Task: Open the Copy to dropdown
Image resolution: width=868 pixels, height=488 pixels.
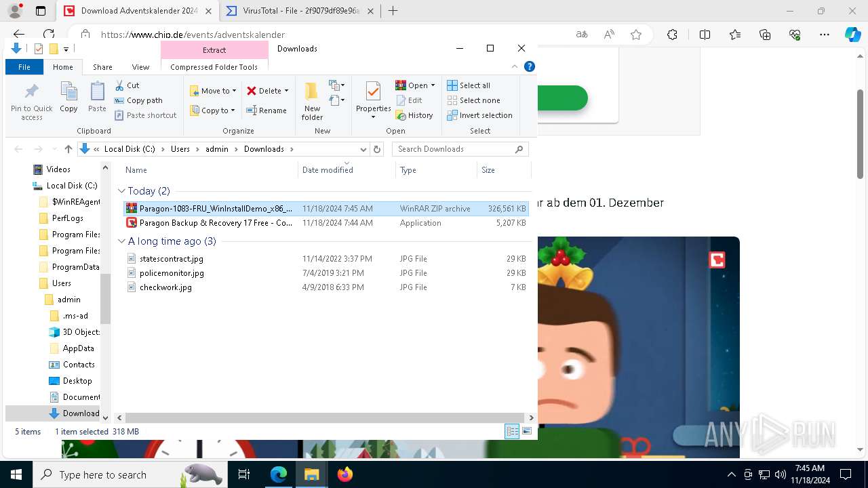Action: click(x=212, y=110)
